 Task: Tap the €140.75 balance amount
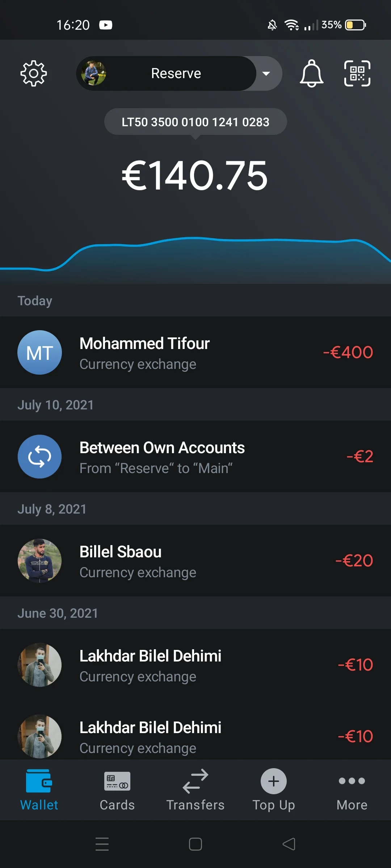(195, 176)
